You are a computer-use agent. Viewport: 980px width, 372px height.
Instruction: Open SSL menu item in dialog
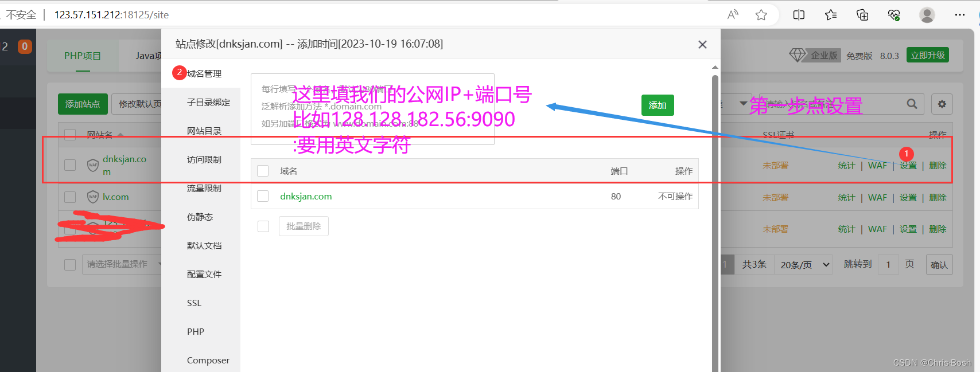[x=194, y=303]
